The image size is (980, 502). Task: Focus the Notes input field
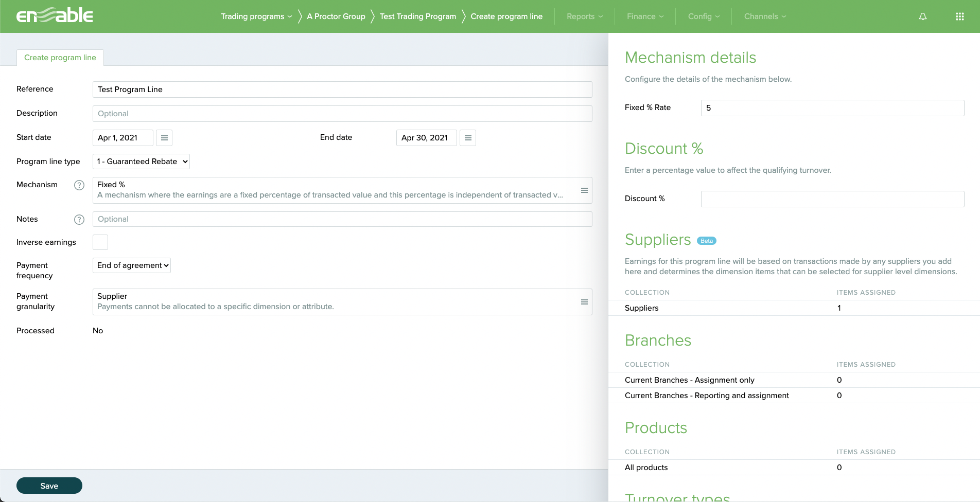[342, 219]
